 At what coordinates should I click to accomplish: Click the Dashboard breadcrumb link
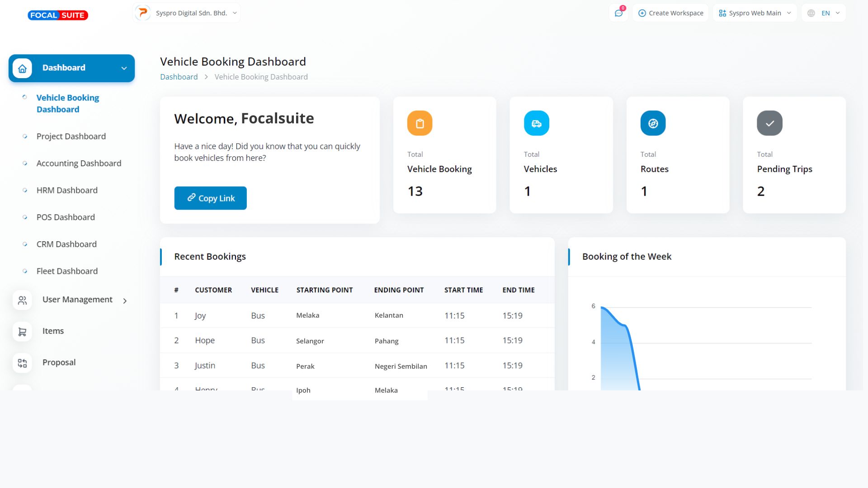pyautogui.click(x=179, y=77)
